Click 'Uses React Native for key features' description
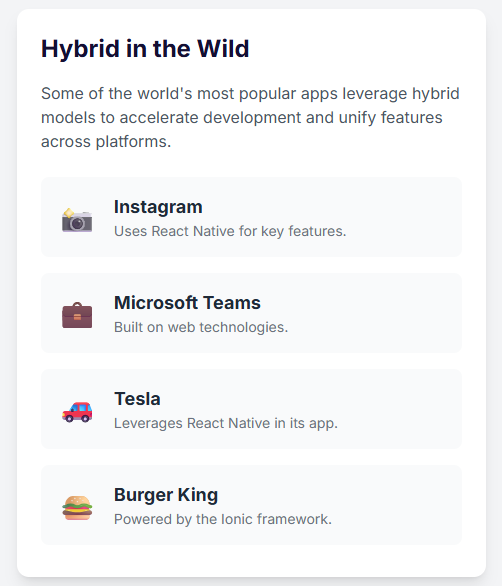Screen dimensions: 502x586 230,231
